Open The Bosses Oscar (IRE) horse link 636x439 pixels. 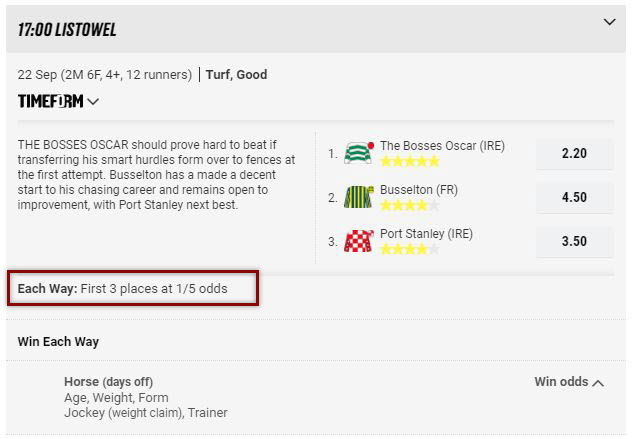tap(442, 146)
